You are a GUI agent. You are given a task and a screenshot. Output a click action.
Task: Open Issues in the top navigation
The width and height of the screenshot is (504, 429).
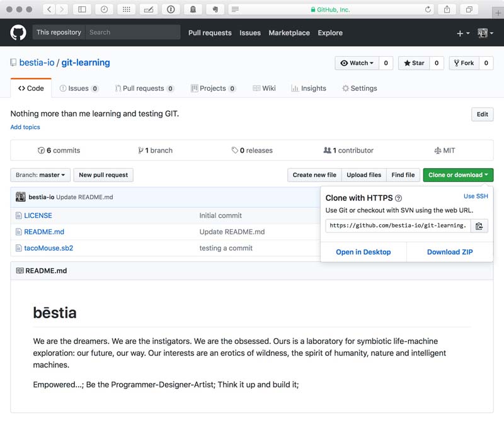pos(250,33)
